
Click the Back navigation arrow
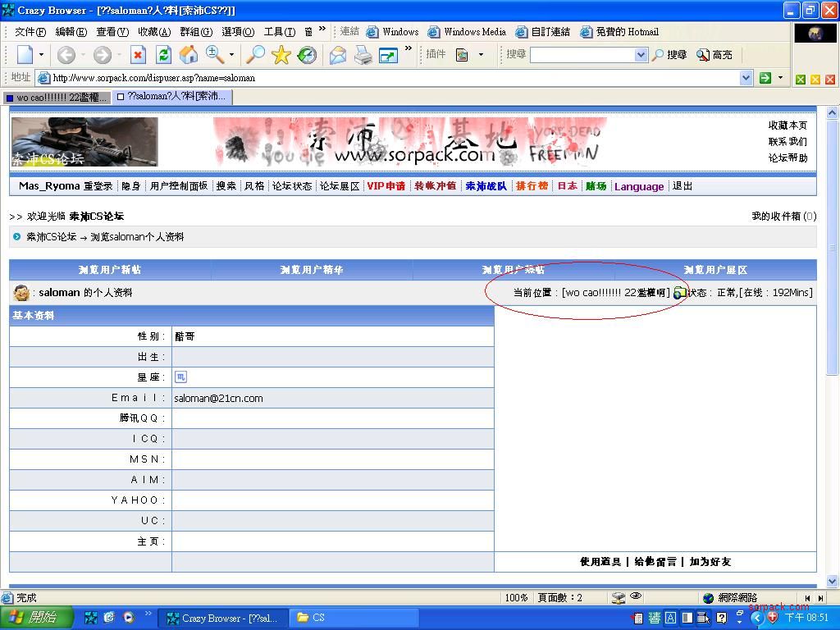[x=66, y=55]
